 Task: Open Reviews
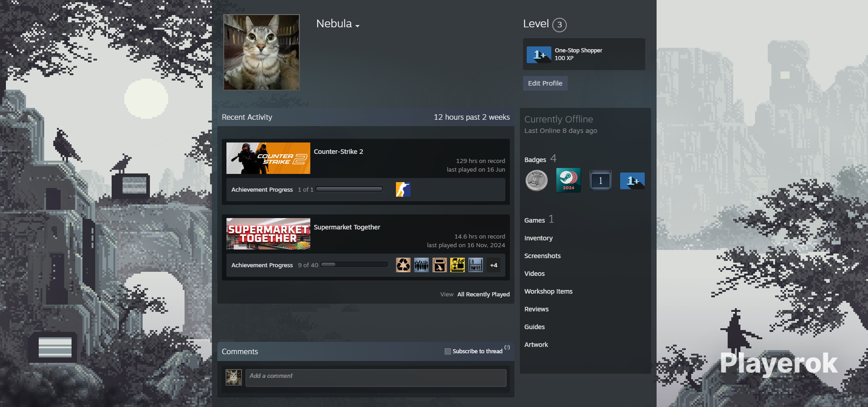pyautogui.click(x=537, y=309)
